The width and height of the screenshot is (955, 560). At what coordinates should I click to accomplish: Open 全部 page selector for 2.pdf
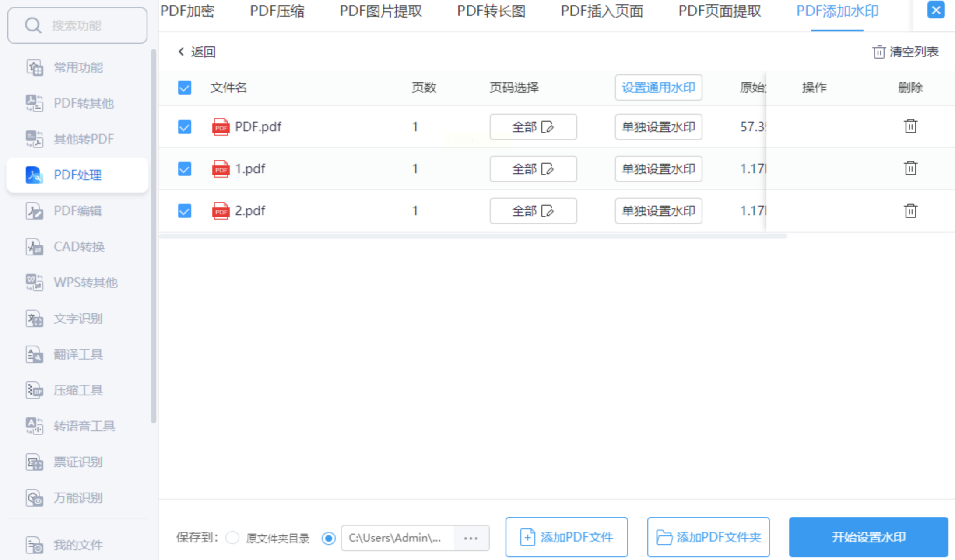coord(533,211)
